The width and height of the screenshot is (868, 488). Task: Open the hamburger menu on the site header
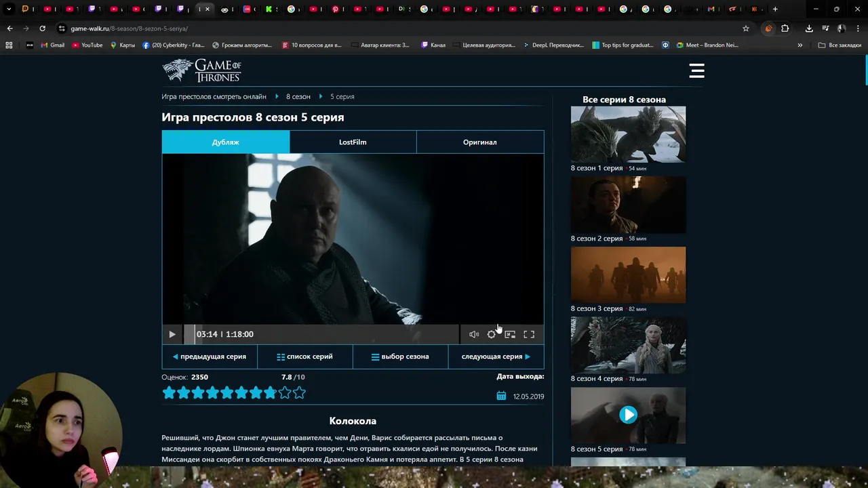point(696,70)
